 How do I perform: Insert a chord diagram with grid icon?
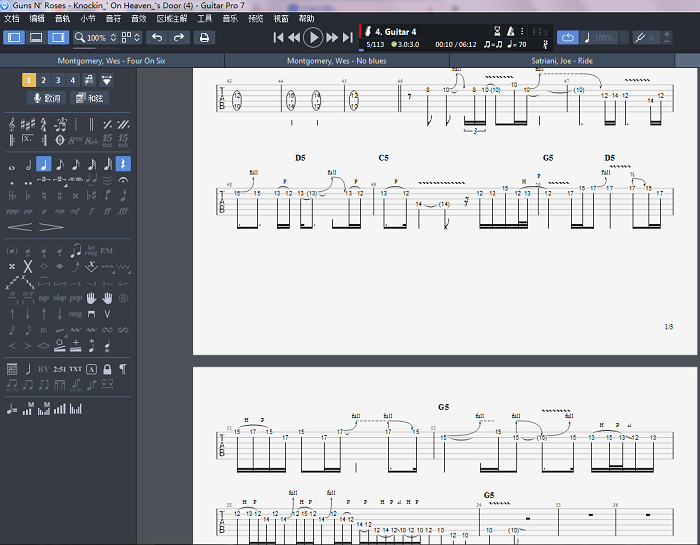[12, 369]
